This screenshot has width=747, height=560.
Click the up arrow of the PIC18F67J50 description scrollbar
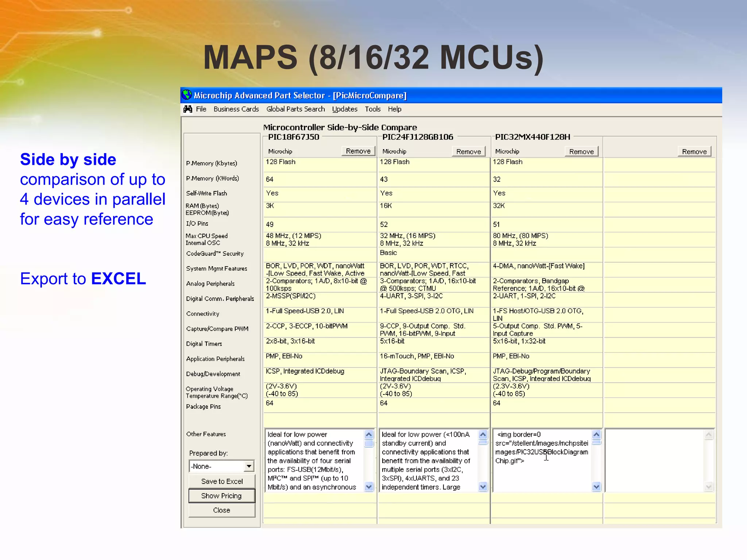tap(369, 435)
